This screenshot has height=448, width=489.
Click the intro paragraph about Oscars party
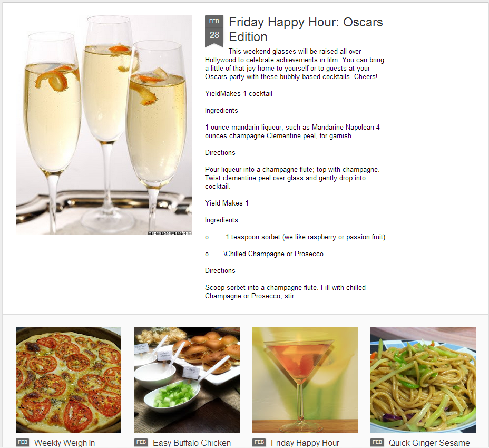click(x=295, y=64)
